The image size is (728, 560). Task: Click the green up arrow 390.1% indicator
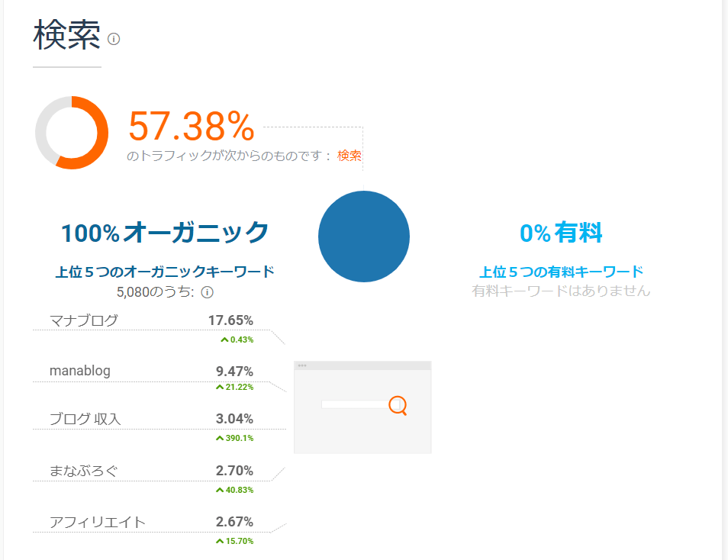234,439
